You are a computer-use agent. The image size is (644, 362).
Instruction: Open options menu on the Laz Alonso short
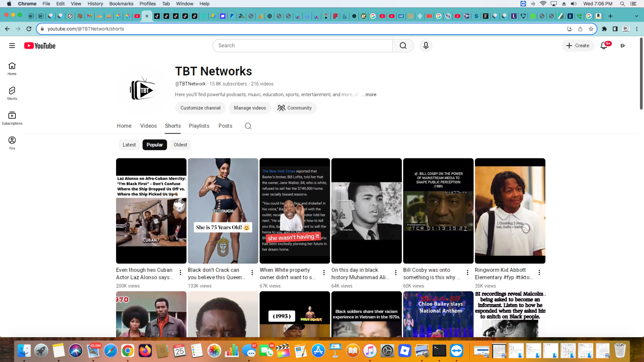click(180, 272)
